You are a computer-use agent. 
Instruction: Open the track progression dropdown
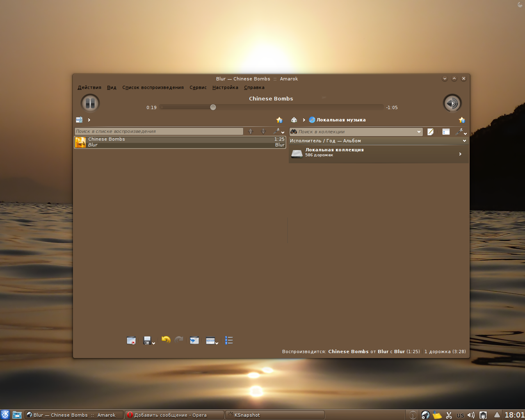point(212,340)
